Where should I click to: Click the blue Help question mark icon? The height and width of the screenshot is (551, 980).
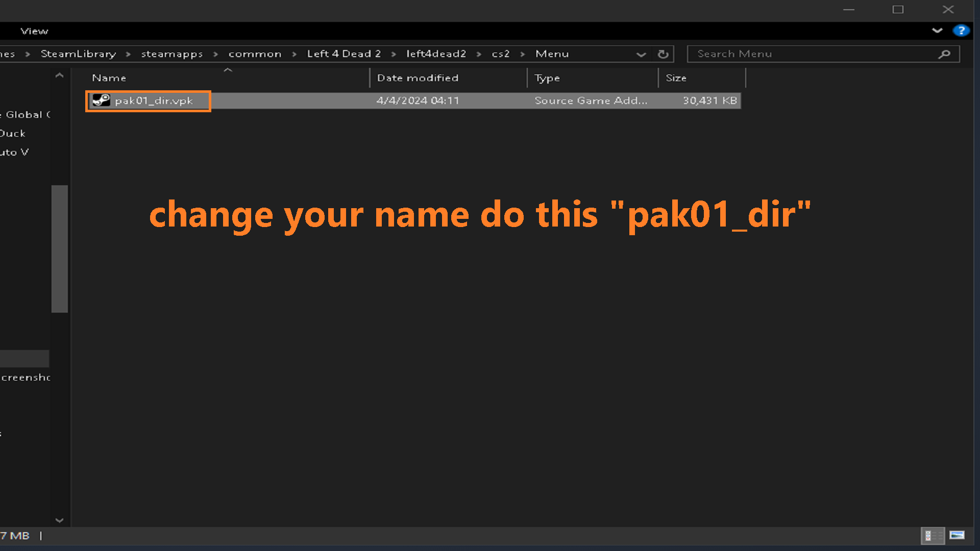pos(961,31)
